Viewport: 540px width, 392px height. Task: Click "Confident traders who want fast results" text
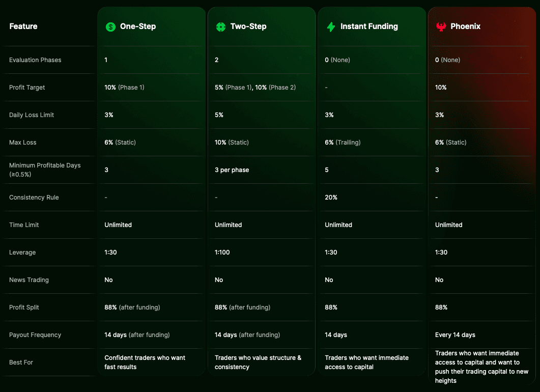(145, 362)
